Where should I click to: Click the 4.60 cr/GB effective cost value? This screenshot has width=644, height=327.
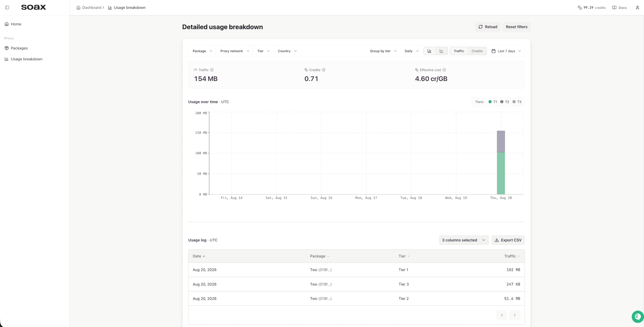[431, 79]
